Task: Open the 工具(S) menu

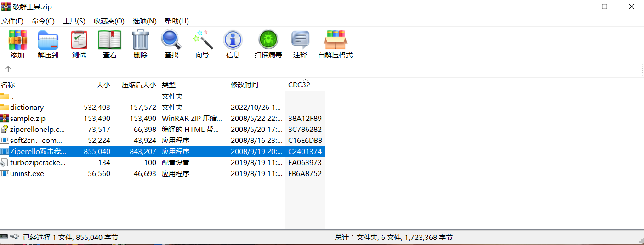Action: tap(74, 21)
